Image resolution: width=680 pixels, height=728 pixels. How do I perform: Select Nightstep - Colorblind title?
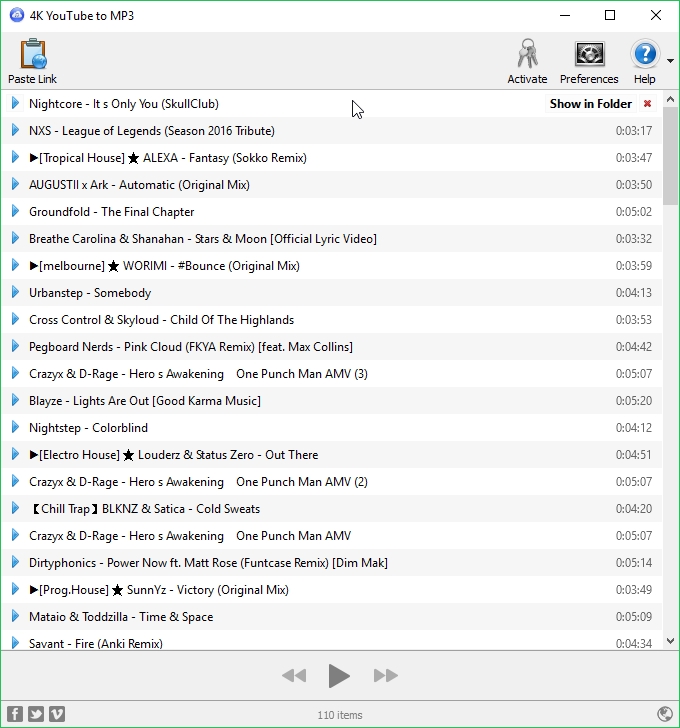pos(88,428)
